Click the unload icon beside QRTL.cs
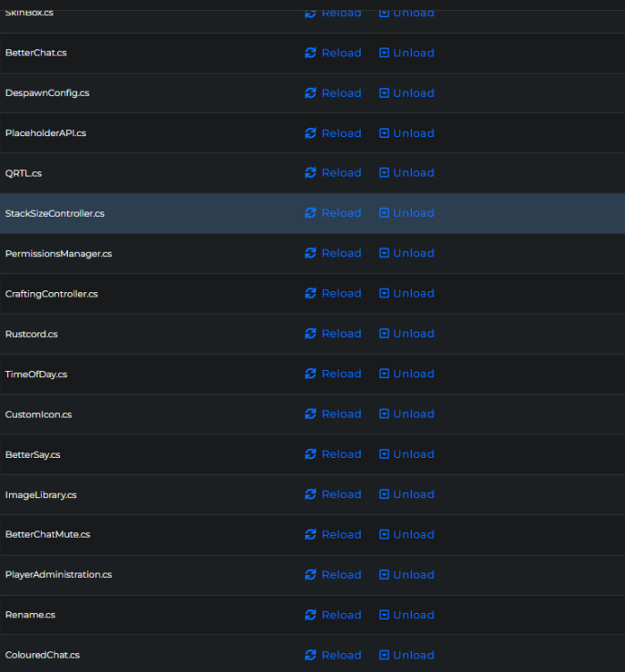The width and height of the screenshot is (625, 672). pyautogui.click(x=384, y=173)
